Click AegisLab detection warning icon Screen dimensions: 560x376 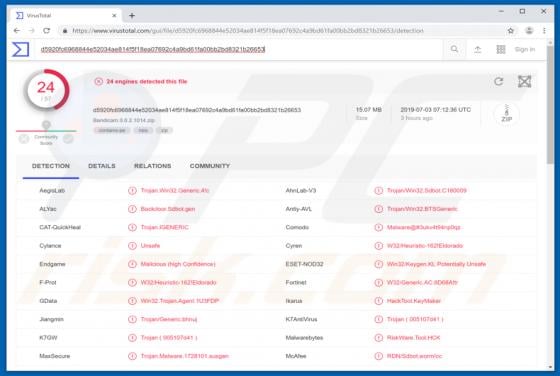pyautogui.click(x=132, y=191)
